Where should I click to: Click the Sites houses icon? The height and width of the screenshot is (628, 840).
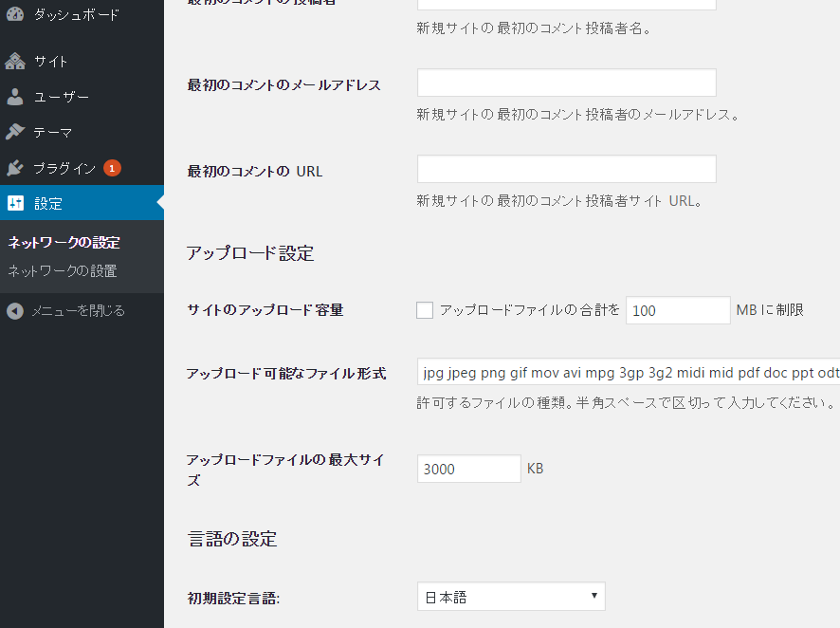(x=15, y=62)
